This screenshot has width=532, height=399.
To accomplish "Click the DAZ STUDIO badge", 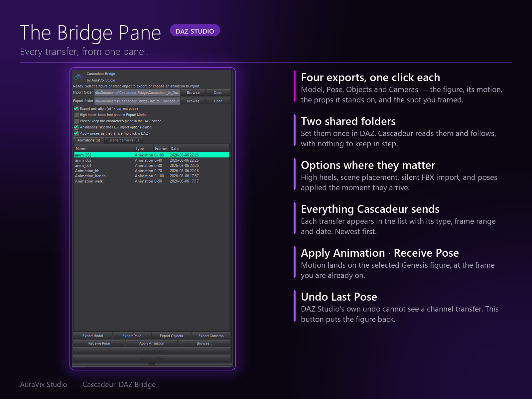I will (195, 31).
